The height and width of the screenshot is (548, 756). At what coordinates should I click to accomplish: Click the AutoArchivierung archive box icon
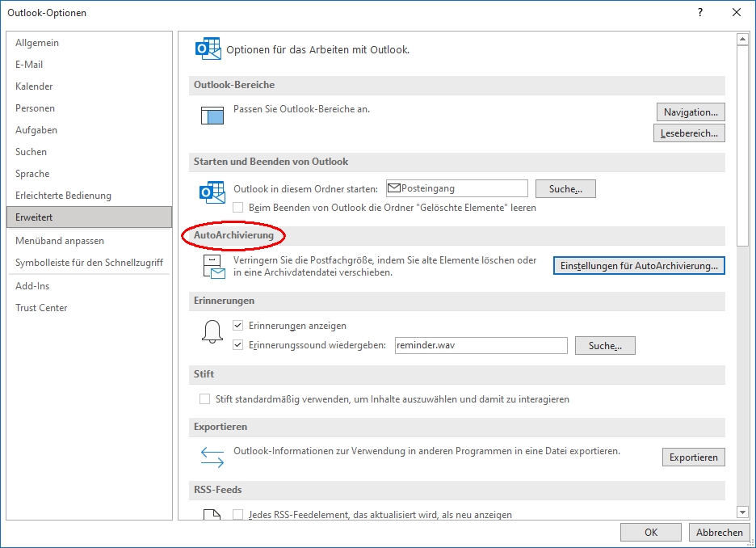[x=213, y=267]
